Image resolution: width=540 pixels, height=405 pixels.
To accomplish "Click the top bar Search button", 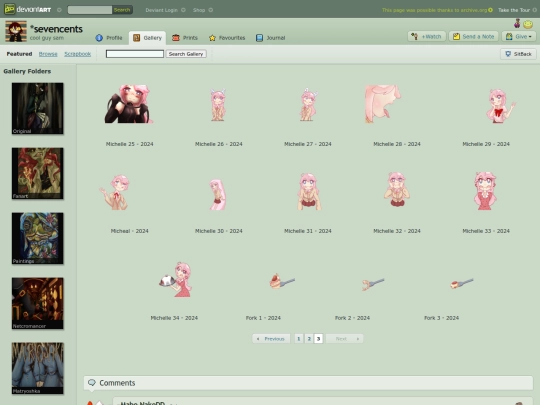I will [x=122, y=10].
